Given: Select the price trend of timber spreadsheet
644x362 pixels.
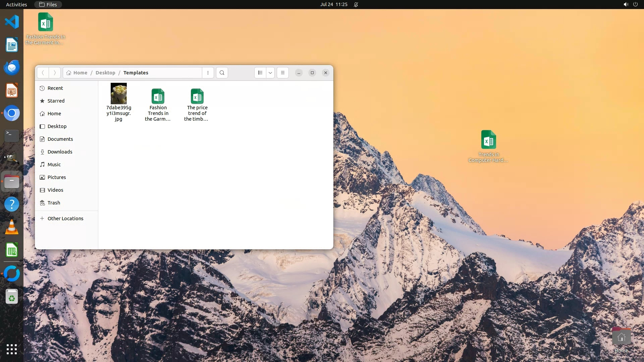Looking at the screenshot, I should tap(197, 97).
